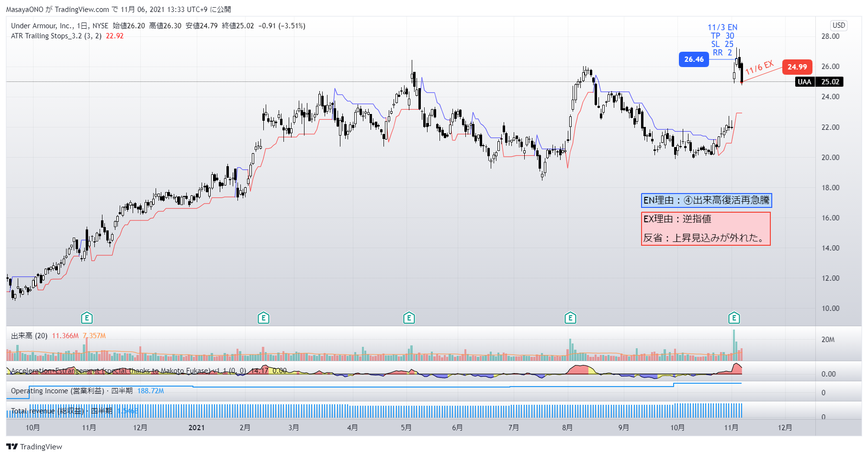868x457 pixels.
Task: Click the 18.00 price axis label
Action: [831, 188]
